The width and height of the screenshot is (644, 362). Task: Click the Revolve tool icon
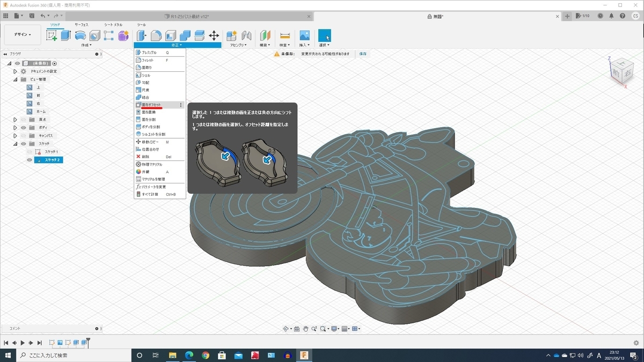point(80,35)
